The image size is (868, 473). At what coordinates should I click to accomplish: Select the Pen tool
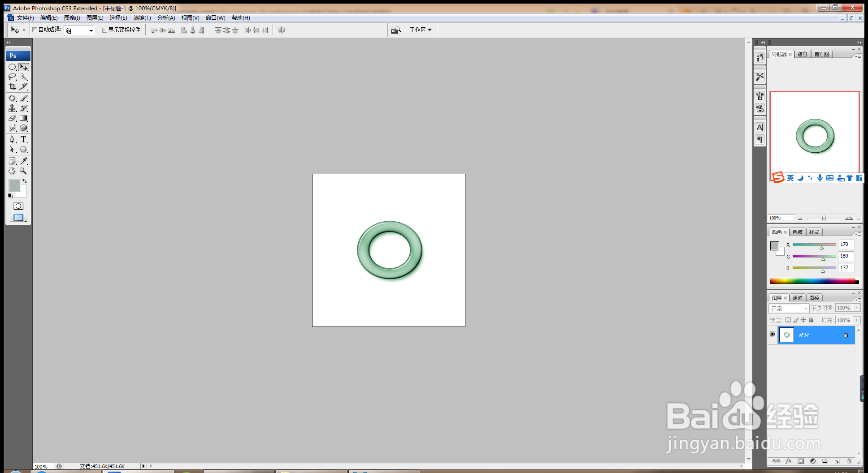13,139
